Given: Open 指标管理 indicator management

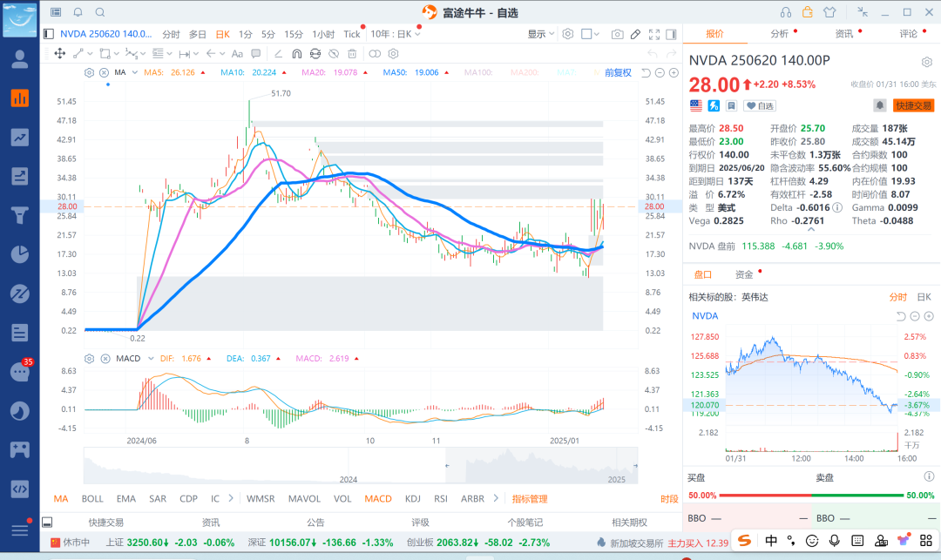Looking at the screenshot, I should [530, 499].
